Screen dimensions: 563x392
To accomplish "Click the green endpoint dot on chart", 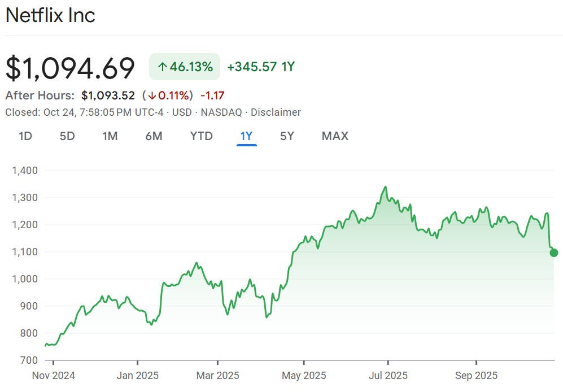I will (553, 253).
